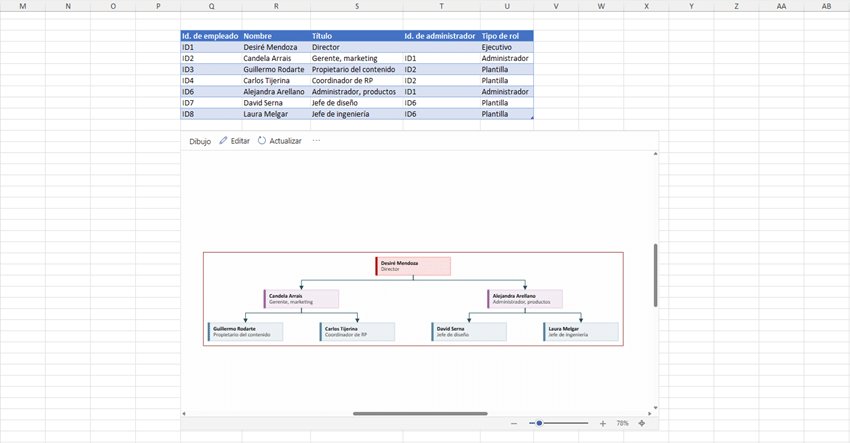Select column M header
Screen dimensions: 850x443
pyautogui.click(x=23, y=6)
